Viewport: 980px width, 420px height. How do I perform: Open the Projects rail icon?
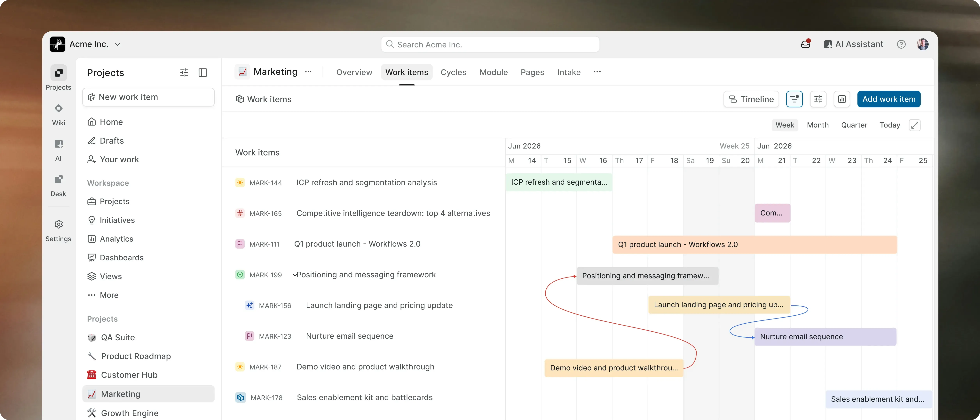(x=59, y=73)
